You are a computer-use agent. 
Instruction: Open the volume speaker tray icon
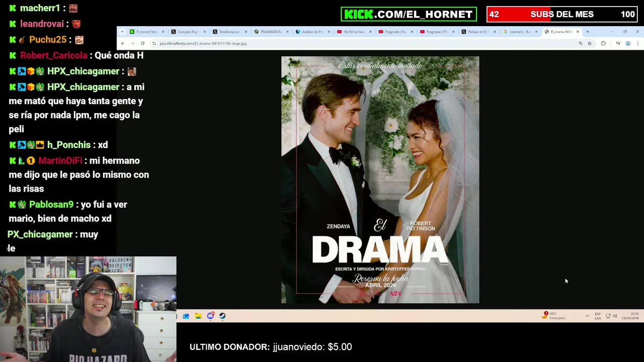[x=615, y=316]
